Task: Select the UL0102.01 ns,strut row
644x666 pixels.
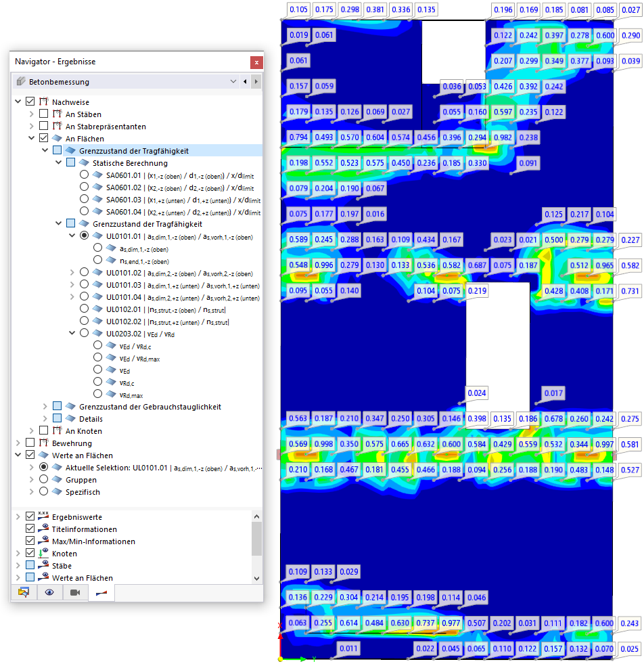Action: click(166, 309)
